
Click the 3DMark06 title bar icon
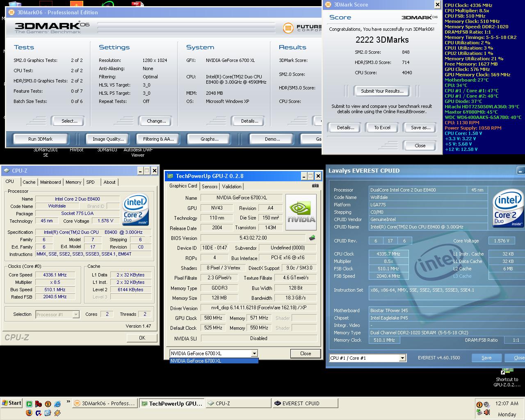(11, 12)
